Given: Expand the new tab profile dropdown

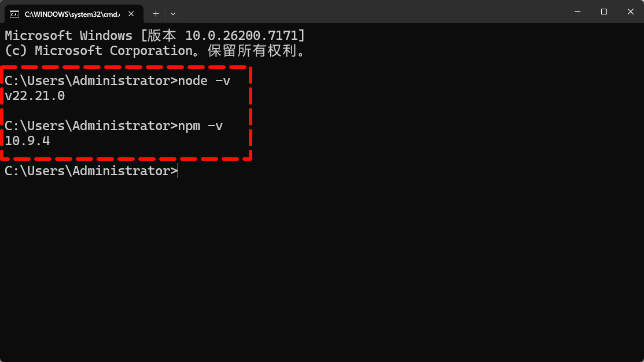Looking at the screenshot, I should tap(173, 13).
